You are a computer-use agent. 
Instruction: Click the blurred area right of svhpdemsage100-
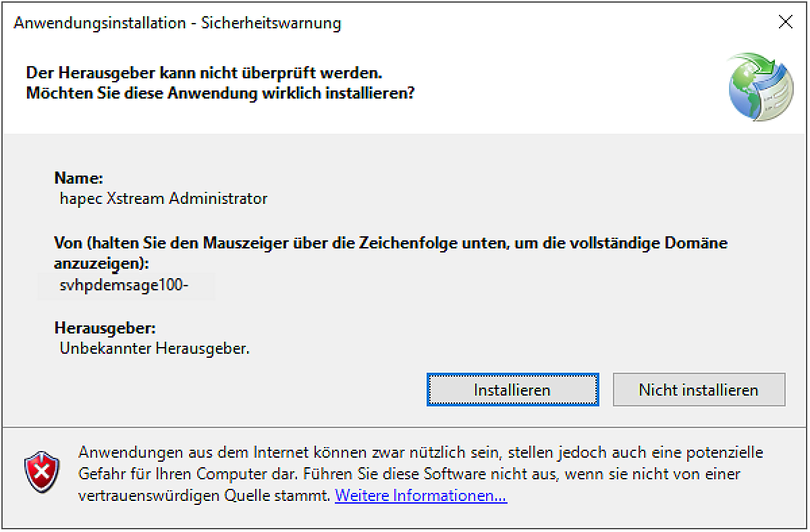pyautogui.click(x=202, y=286)
